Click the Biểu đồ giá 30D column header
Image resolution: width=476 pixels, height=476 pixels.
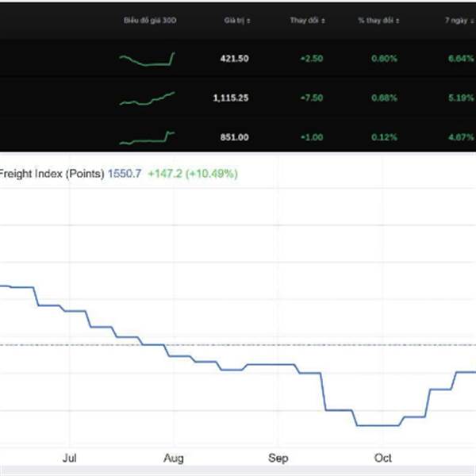tap(150, 19)
